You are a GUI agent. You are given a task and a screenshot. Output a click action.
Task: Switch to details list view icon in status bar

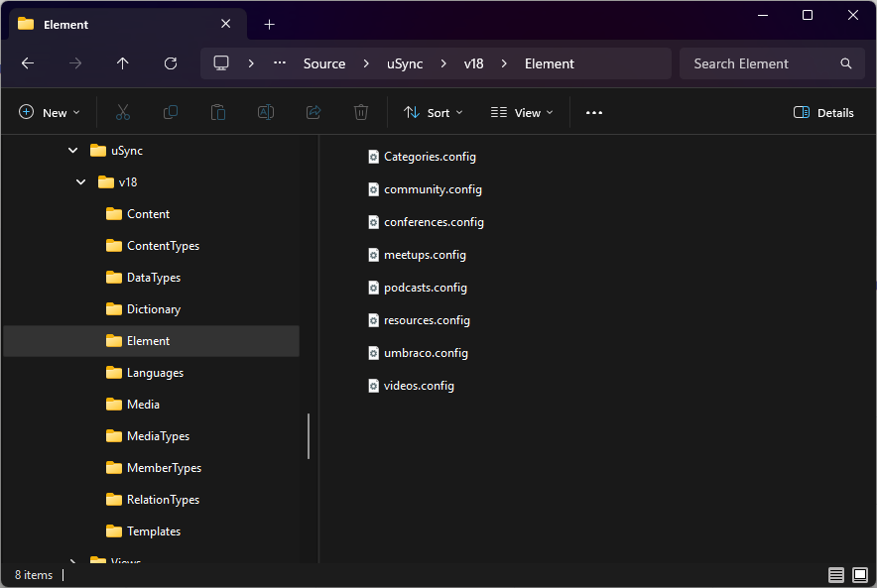(836, 574)
